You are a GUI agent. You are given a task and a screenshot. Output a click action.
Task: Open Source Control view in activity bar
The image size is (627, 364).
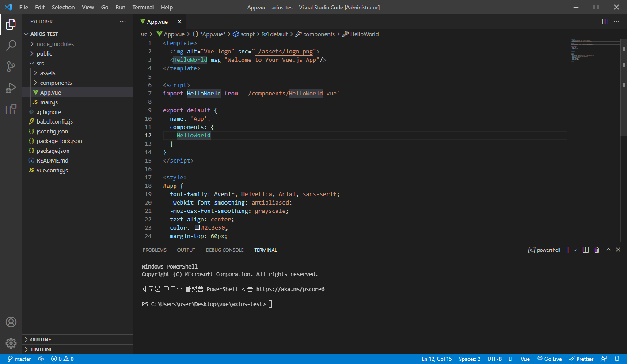pos(11,66)
